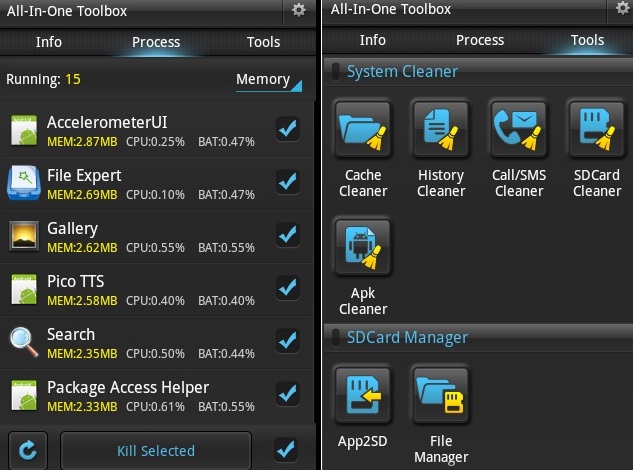Image resolution: width=633 pixels, height=470 pixels.
Task: Open the File Manager icon
Action: pos(440,395)
